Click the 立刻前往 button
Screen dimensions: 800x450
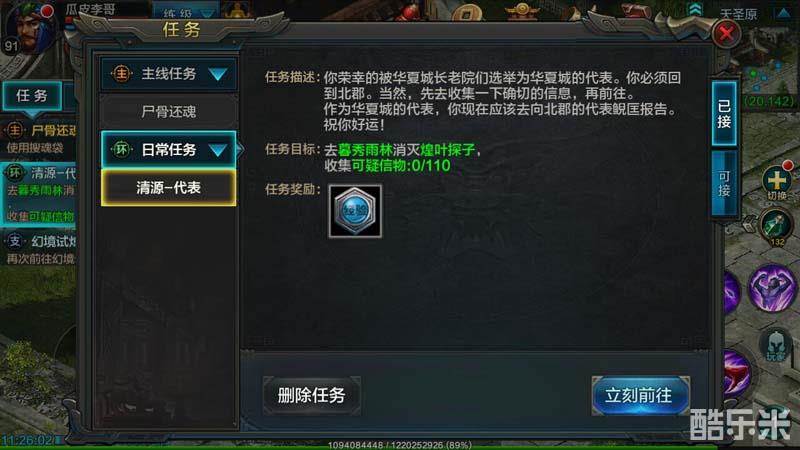pos(640,395)
